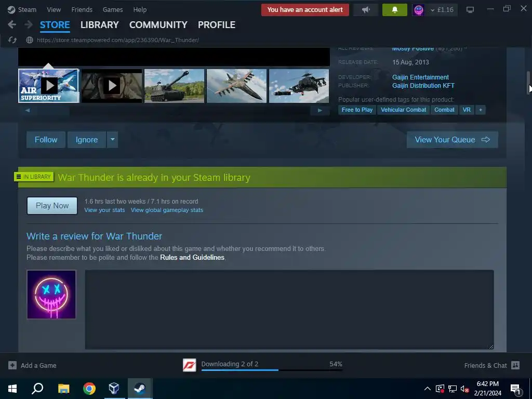Click the Ignore button

coord(87,139)
